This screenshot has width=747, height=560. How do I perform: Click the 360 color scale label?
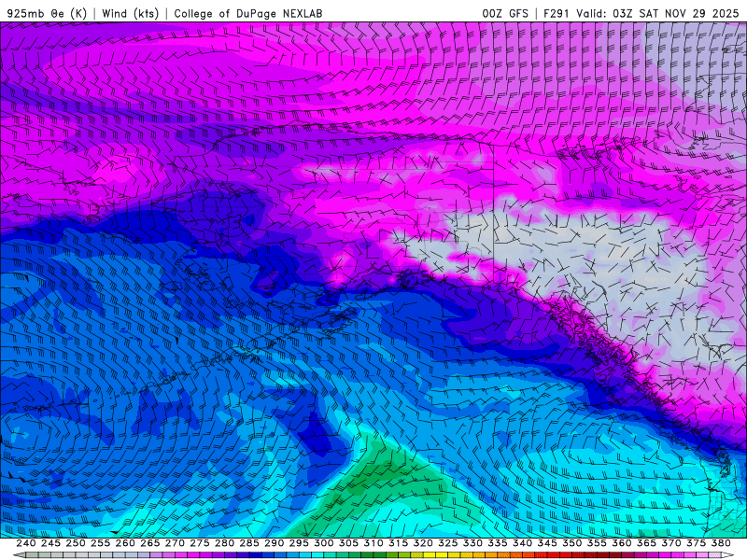point(621,543)
